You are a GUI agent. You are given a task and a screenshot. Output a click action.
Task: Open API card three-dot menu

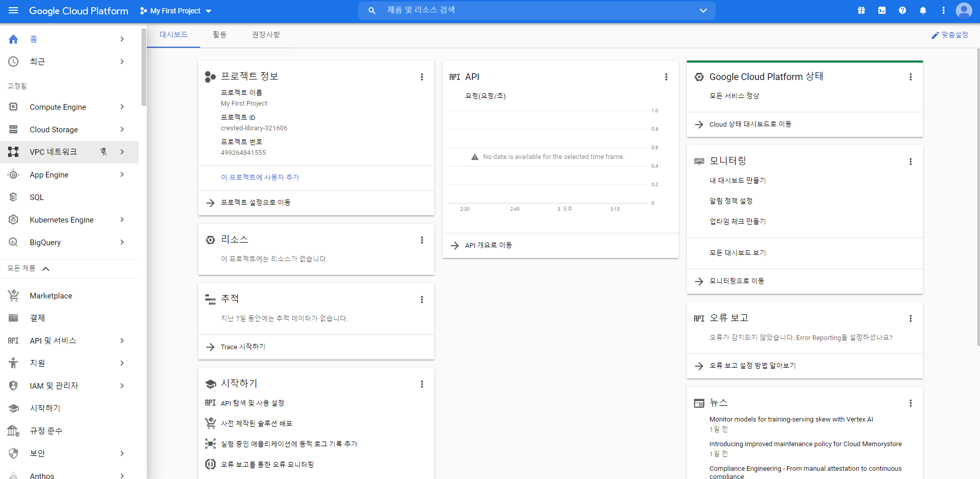tap(666, 77)
